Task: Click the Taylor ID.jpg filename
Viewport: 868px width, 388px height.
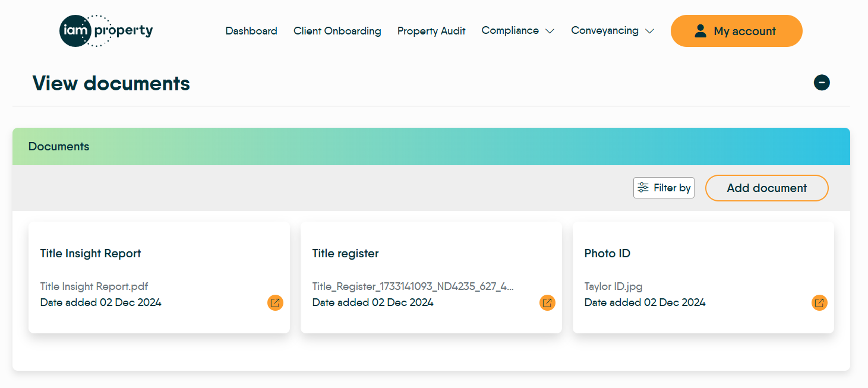Action: tap(613, 286)
